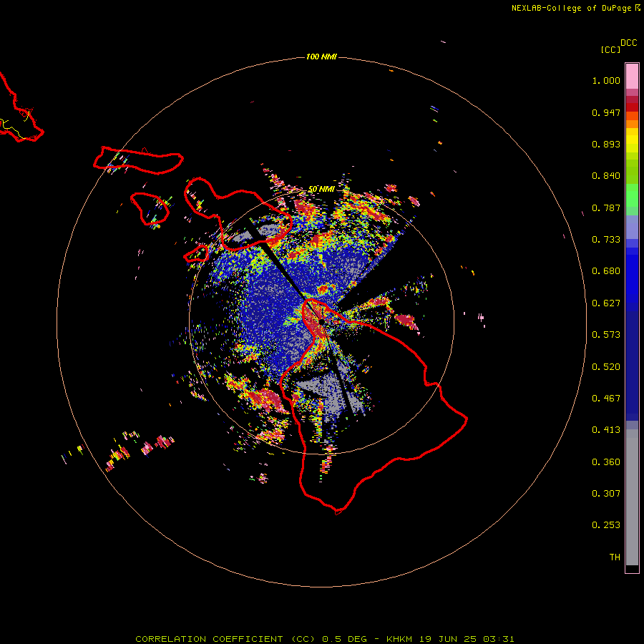
Task: Click the NEXLAB-College of DuPage credit text
Action: tap(576, 8)
